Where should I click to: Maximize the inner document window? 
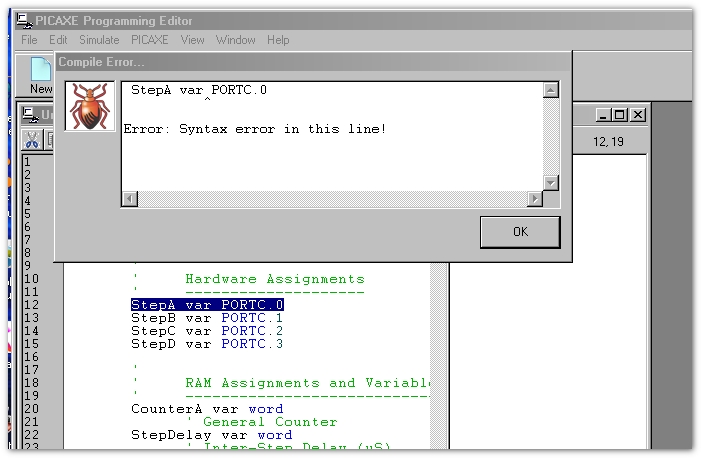point(618,115)
